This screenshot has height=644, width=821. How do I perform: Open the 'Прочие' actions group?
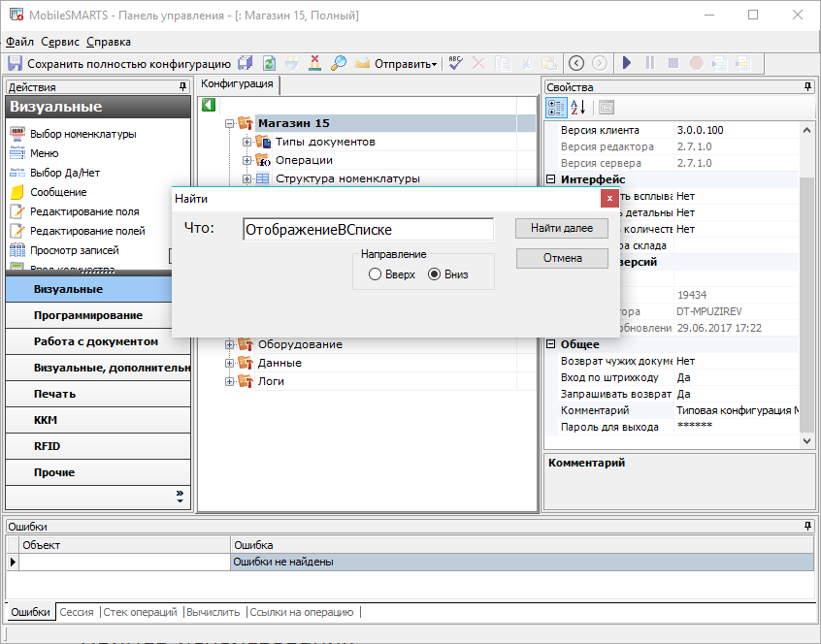pos(97,472)
